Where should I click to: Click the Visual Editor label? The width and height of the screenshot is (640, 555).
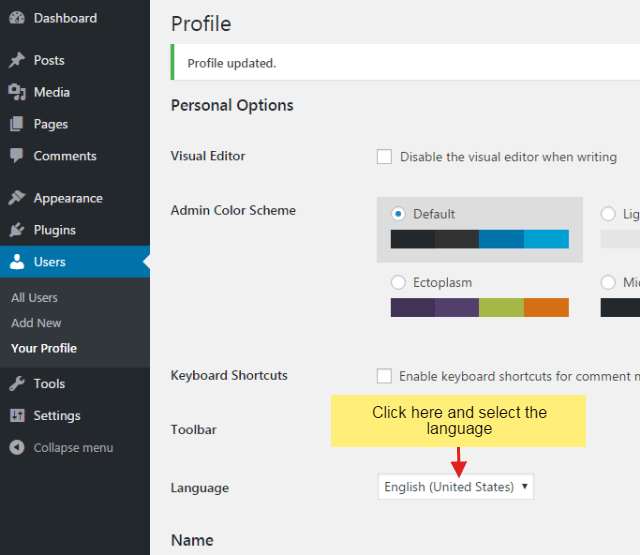pos(208,156)
